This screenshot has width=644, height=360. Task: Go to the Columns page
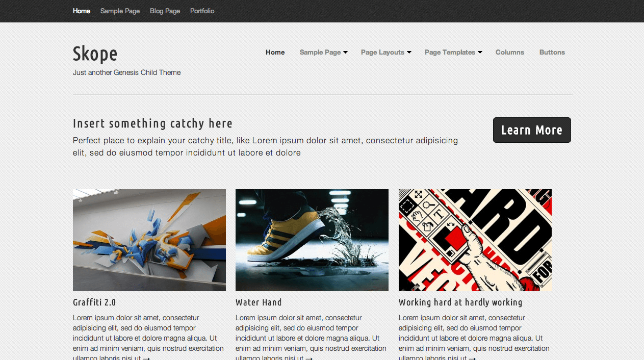[x=510, y=52]
